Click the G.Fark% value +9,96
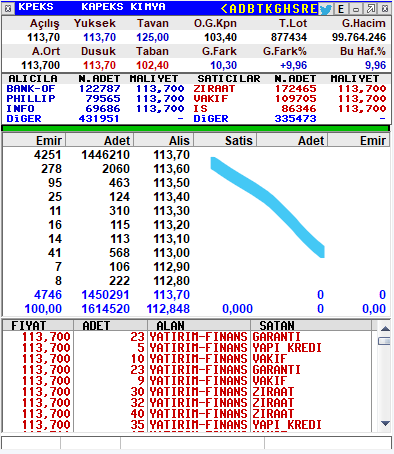The width and height of the screenshot is (394, 454). click(293, 65)
